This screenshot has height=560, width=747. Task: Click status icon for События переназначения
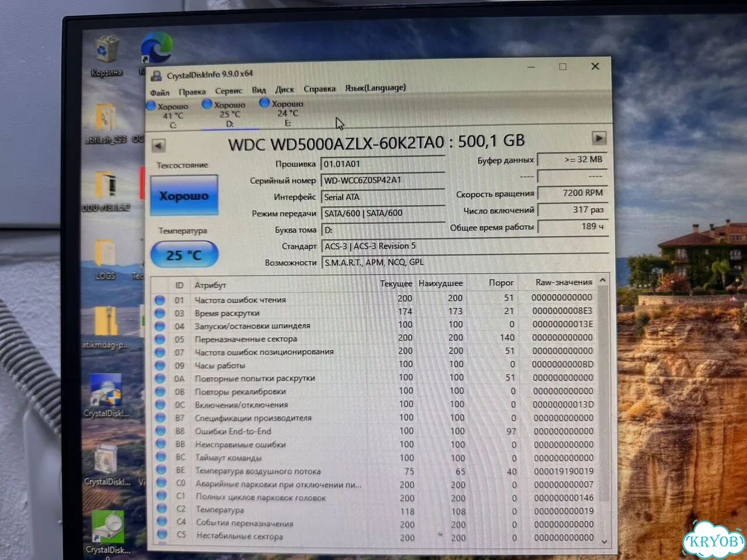point(162,521)
